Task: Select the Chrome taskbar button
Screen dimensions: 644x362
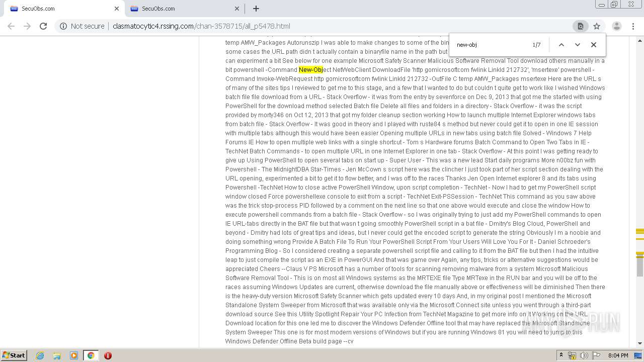Action: pos(91,355)
